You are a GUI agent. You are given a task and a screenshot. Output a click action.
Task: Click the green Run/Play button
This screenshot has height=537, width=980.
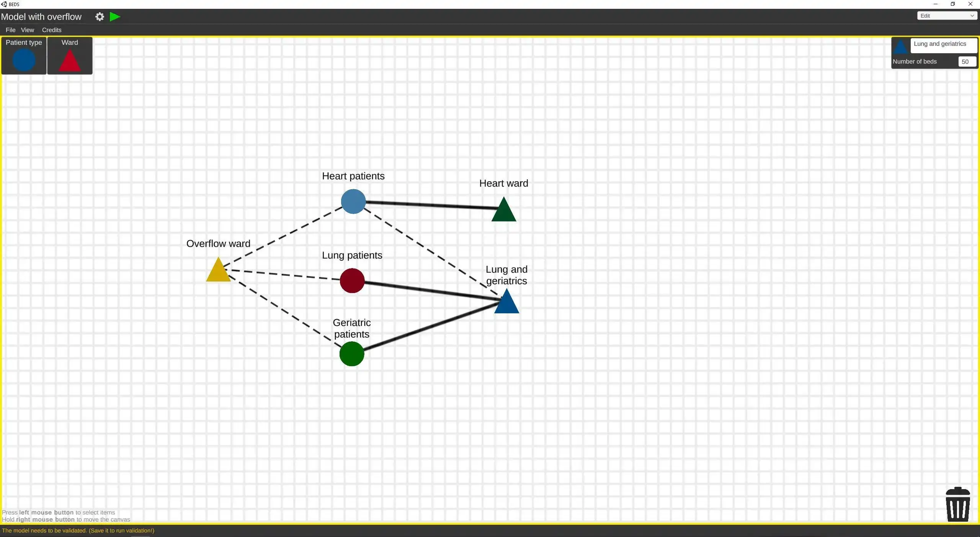point(114,16)
